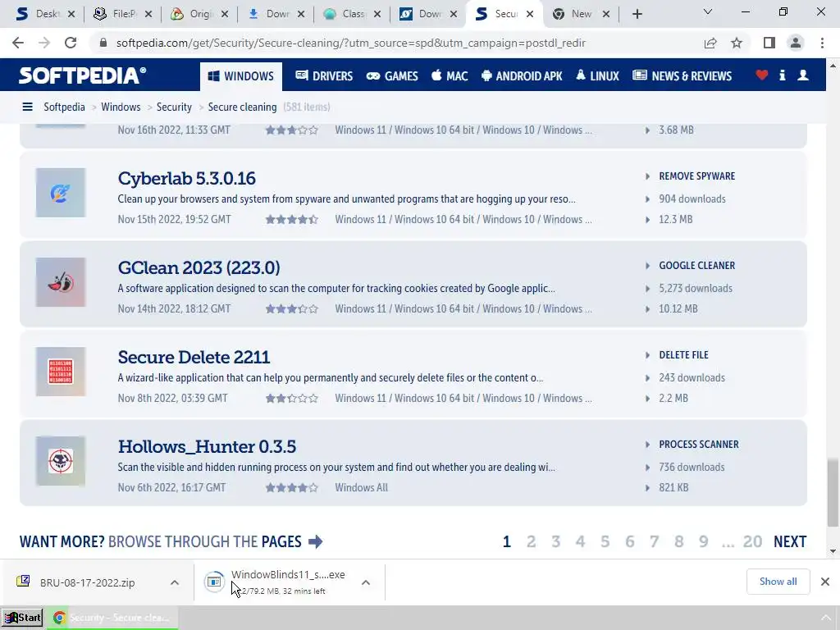The width and height of the screenshot is (840, 630).
Task: Open the ANDROID APK section
Action: (x=522, y=76)
